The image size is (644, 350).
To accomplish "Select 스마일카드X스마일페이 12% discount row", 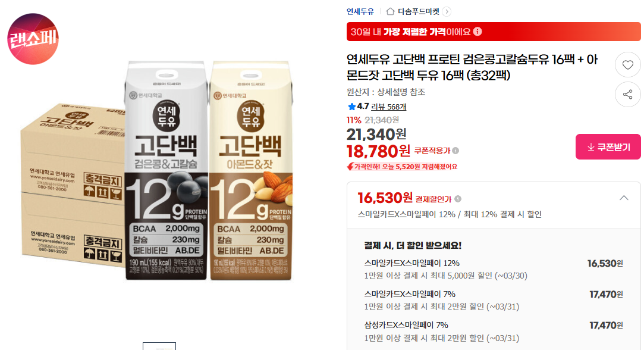I will [494, 269].
